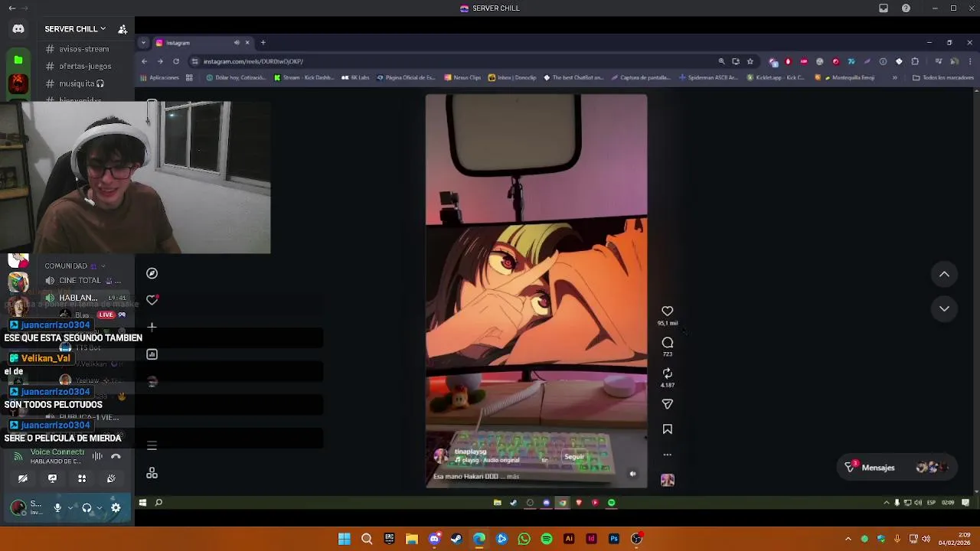The width and height of the screenshot is (980, 551).
Task: Open the avisos-stream channel
Action: [77, 49]
